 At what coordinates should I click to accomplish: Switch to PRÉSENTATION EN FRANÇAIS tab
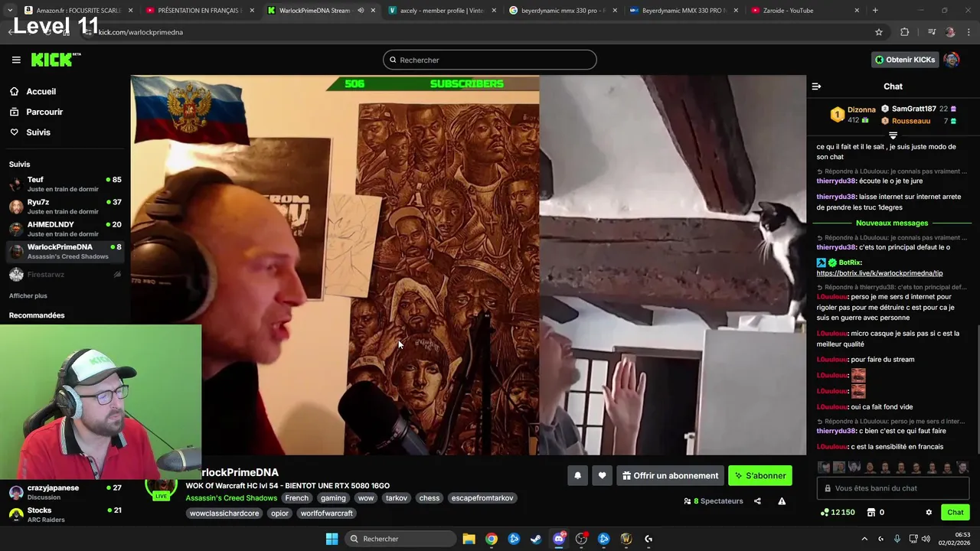coord(199,11)
